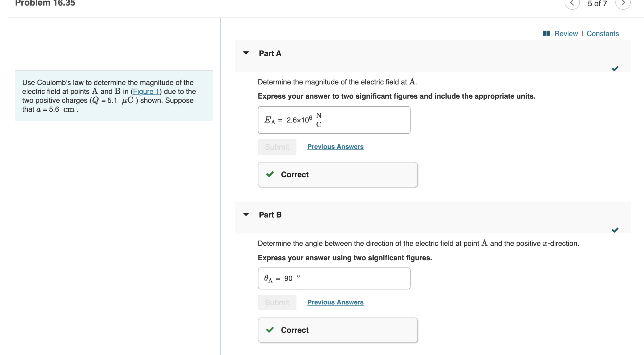
Task: Click green check icon in Part B Correct box
Action: [270, 330]
